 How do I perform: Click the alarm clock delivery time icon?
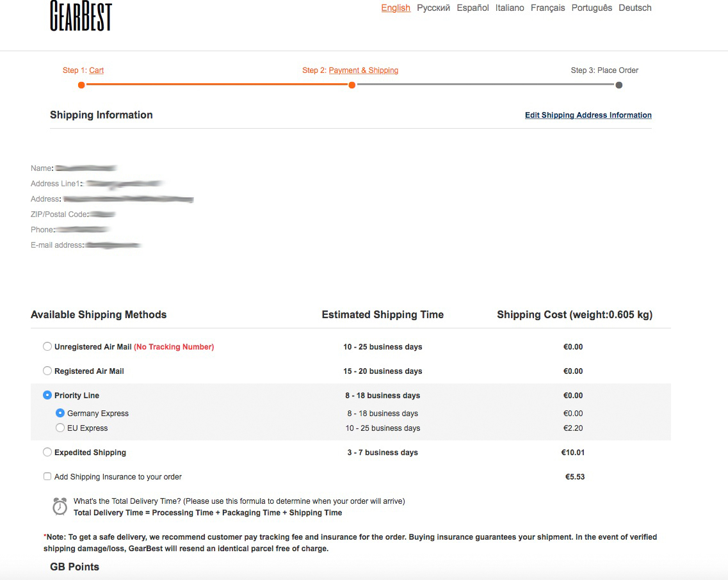(x=60, y=506)
